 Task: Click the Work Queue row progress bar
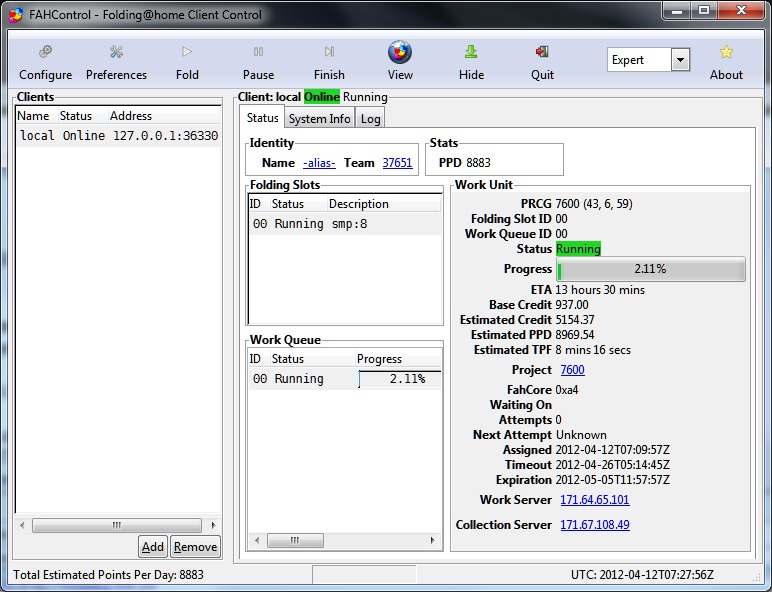tap(400, 379)
